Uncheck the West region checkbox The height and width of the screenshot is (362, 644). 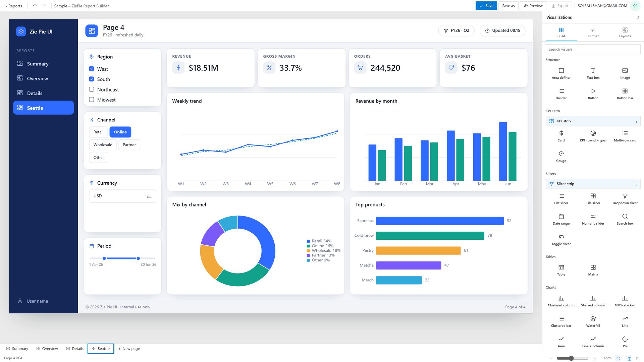click(x=91, y=69)
